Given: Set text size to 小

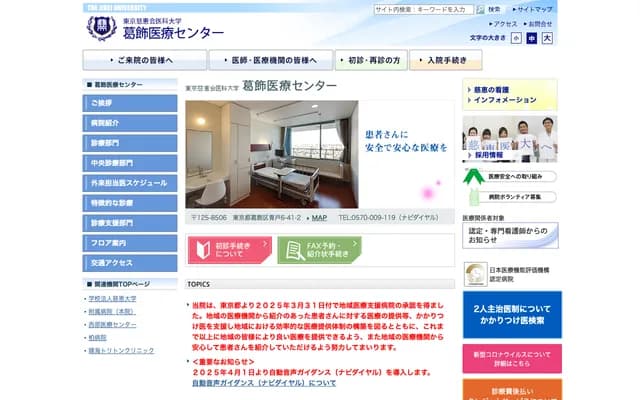Looking at the screenshot, I should click(x=516, y=38).
